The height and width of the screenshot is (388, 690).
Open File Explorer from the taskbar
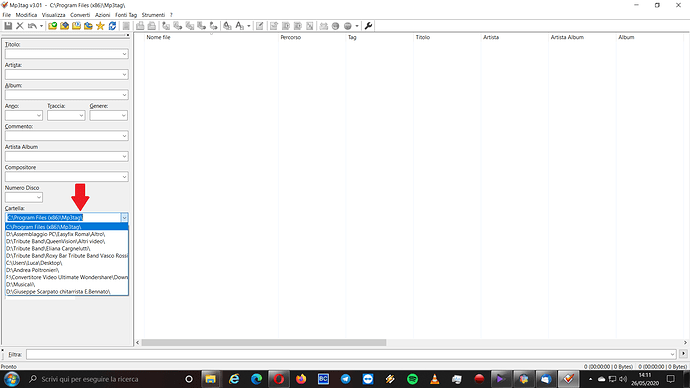click(210, 379)
